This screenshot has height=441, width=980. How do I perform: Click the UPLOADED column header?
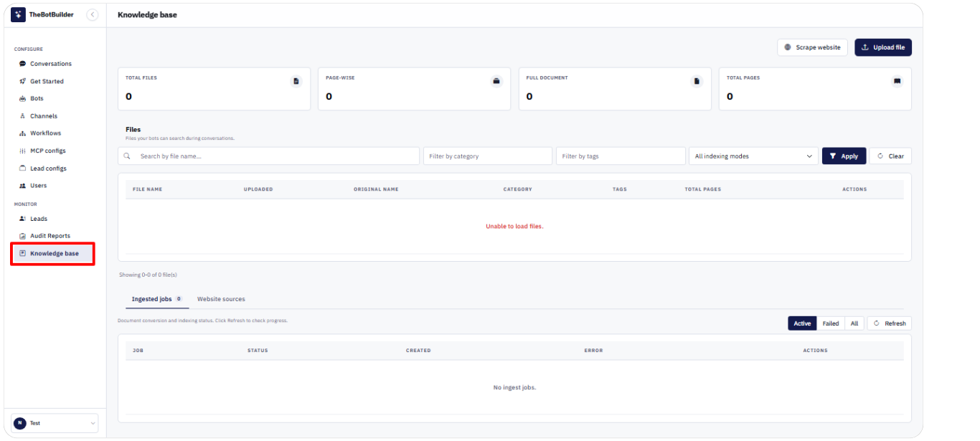[x=258, y=189]
